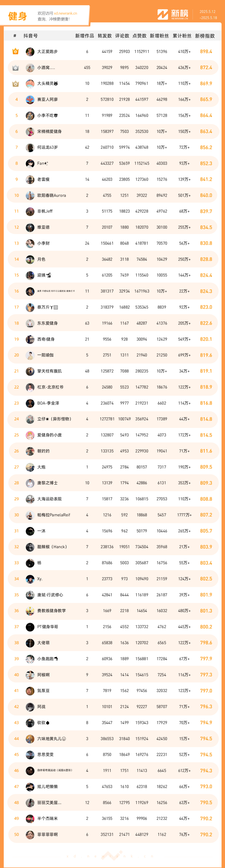Open the xd.newrank.cn link

[65, 14]
